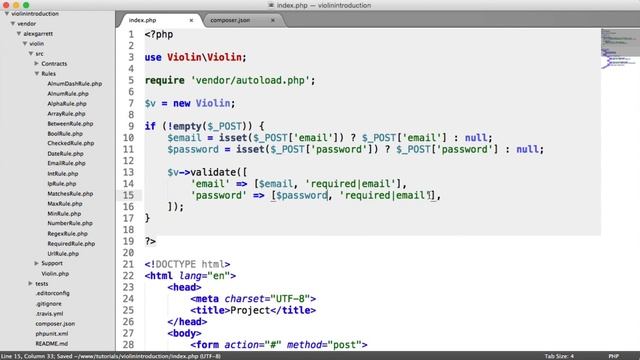
Task: Open MaxRule.php file
Action: coord(64,203)
